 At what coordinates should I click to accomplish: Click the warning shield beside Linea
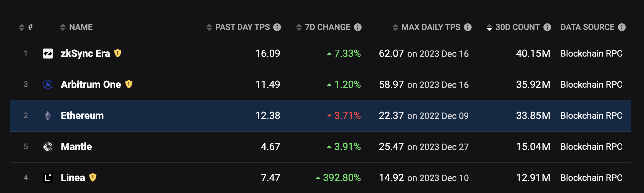pos(93,177)
